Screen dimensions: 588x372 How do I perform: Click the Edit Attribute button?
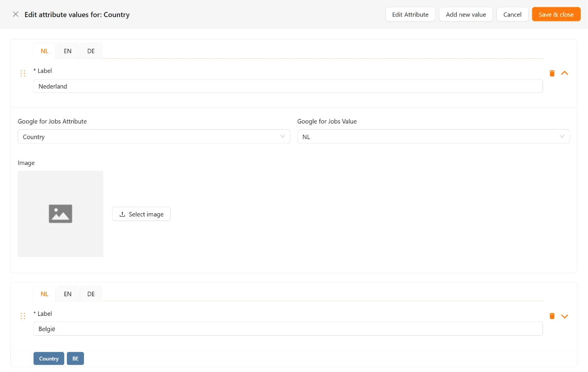coord(410,14)
